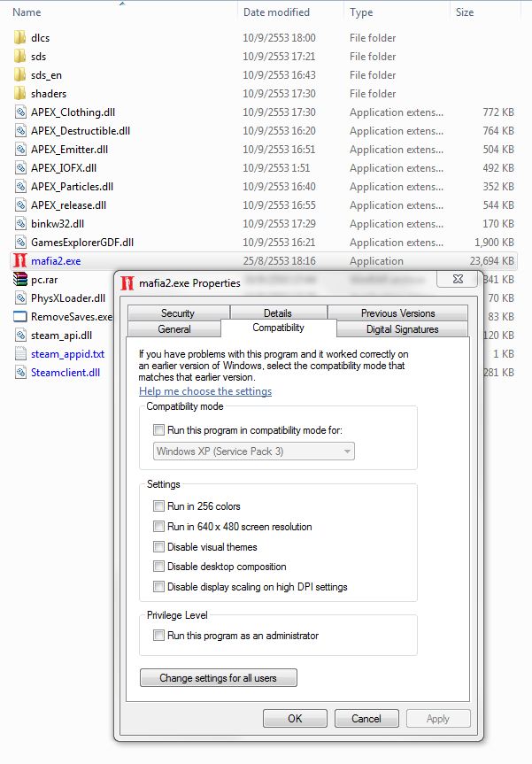The image size is (532, 764).
Task: Click the APEX_Emitter.dll file icon
Action: (20, 149)
